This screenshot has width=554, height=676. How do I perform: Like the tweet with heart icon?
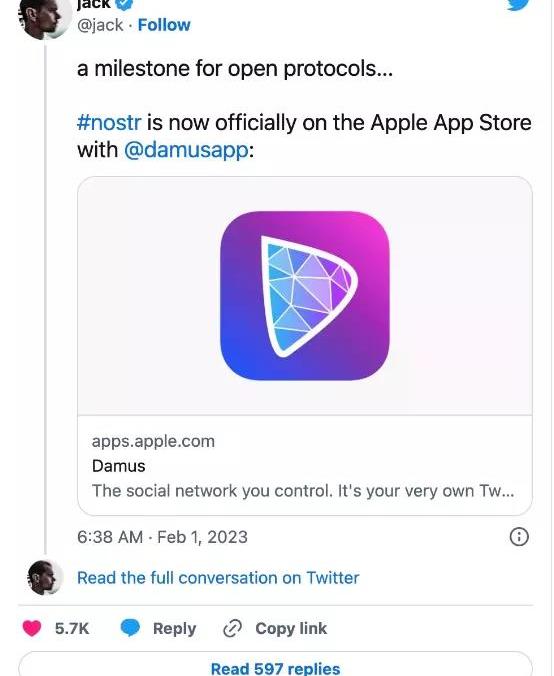click(x=31, y=628)
